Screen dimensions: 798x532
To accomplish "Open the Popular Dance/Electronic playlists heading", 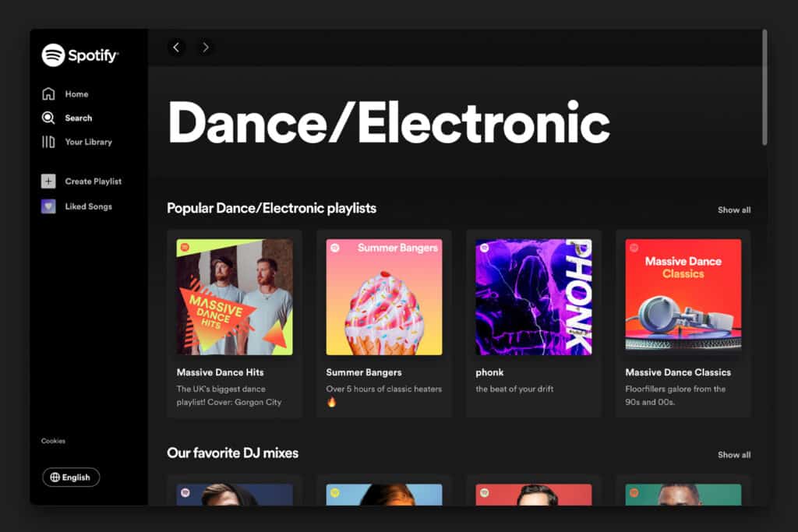I will pyautogui.click(x=272, y=208).
